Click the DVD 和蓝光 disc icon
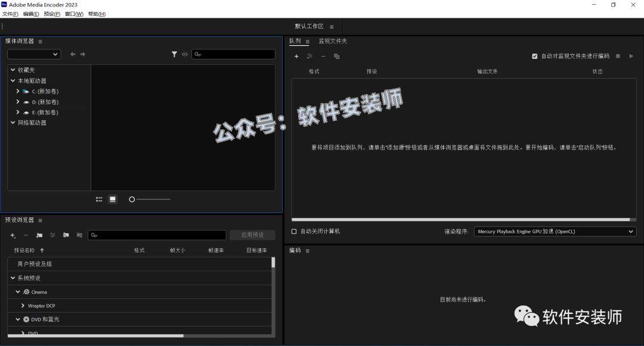644x346 pixels. [26, 319]
